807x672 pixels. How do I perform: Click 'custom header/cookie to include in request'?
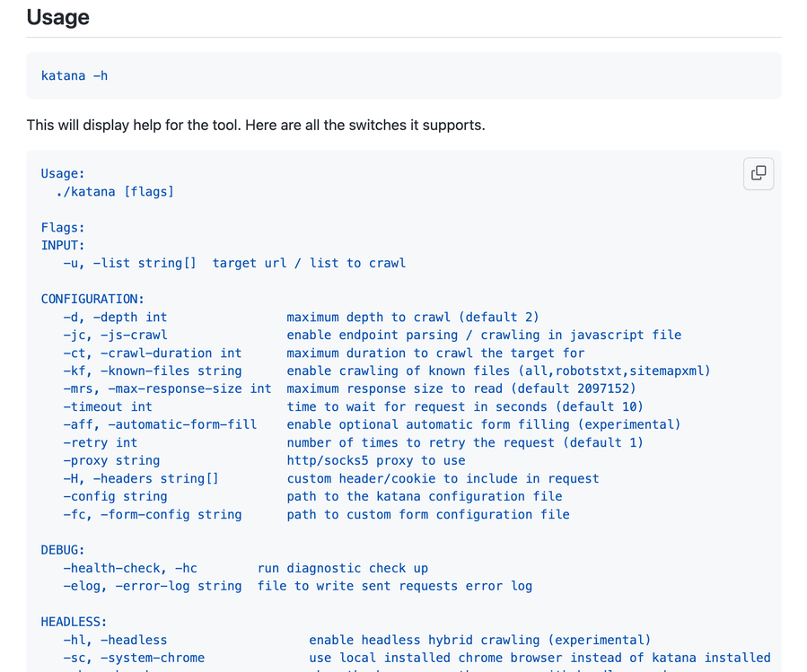pyautogui.click(x=443, y=478)
